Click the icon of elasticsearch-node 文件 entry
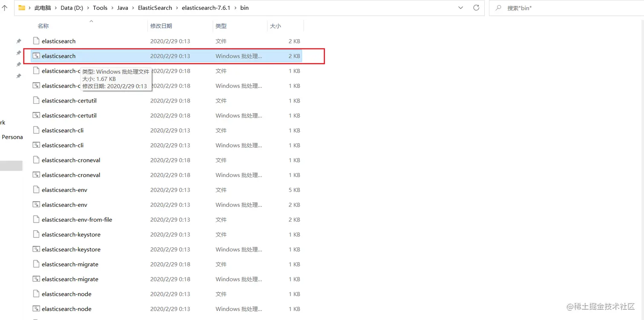Screen dimensions: 644x320 pyautogui.click(x=36, y=294)
